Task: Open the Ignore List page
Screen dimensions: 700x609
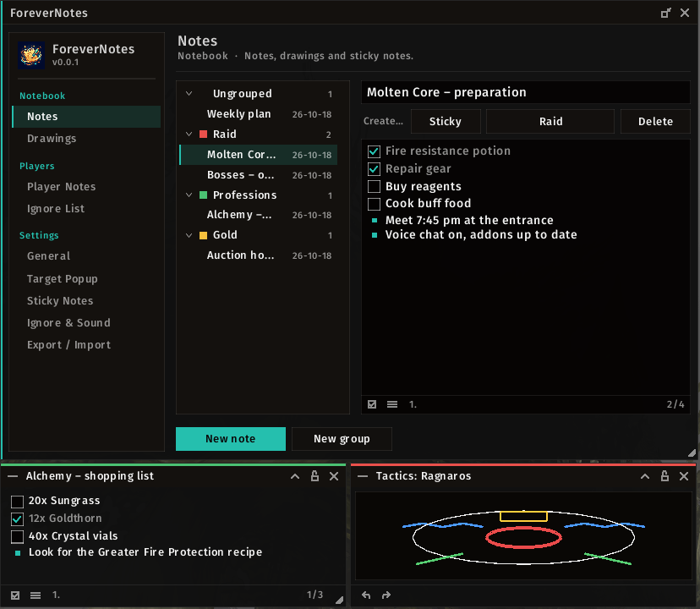Action: coord(86,209)
